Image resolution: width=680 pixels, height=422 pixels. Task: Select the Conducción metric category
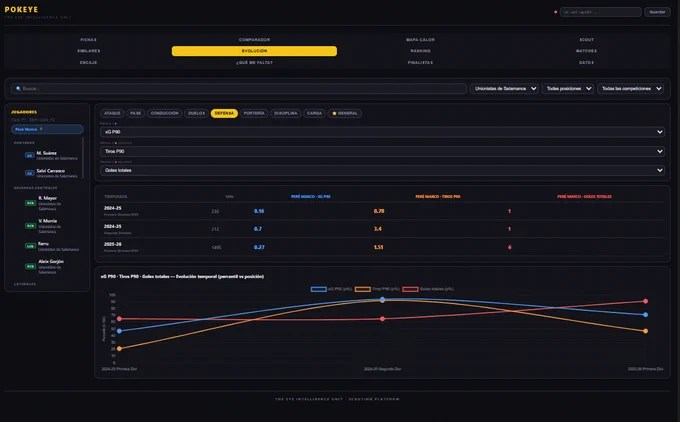coord(164,113)
